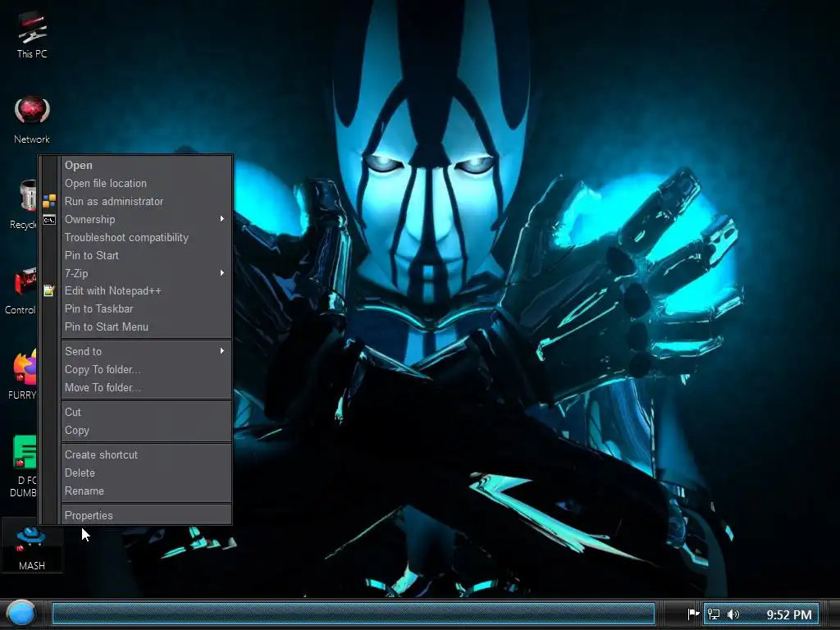Open the network tray icon

(x=714, y=614)
